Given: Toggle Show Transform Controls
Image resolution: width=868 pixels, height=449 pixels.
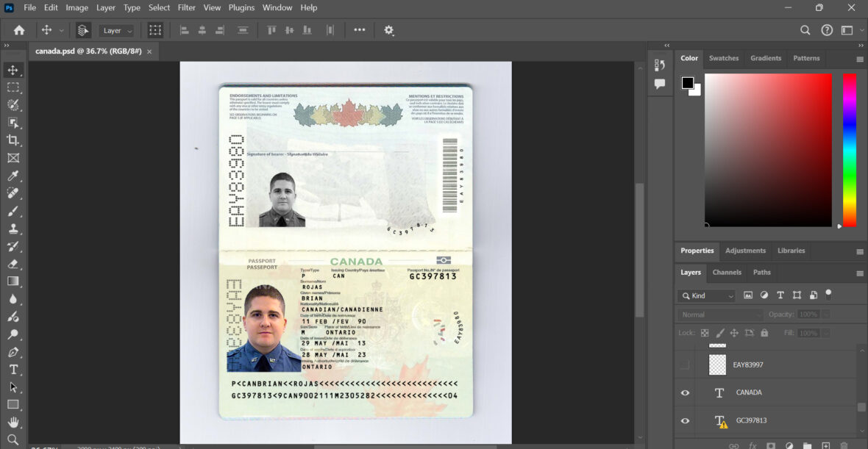Looking at the screenshot, I should click(x=155, y=30).
